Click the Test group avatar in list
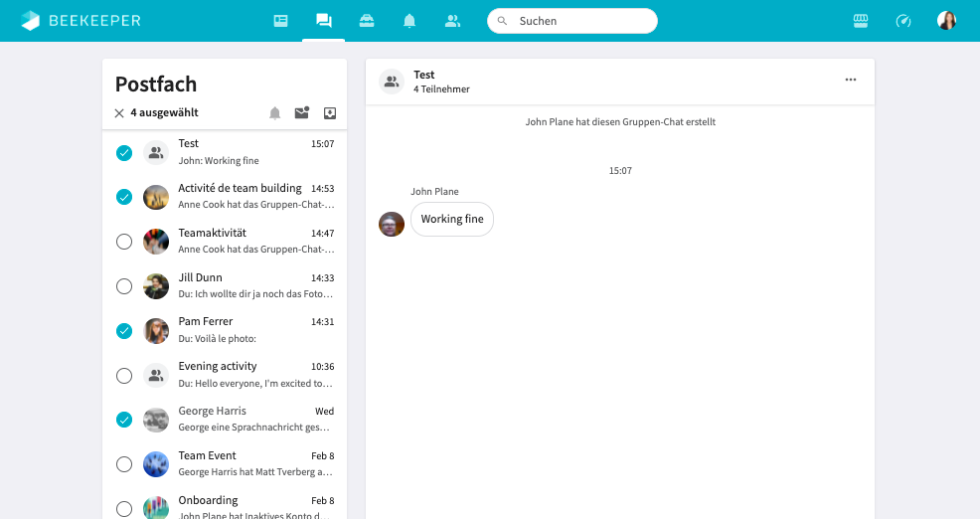This screenshot has width=980, height=519. 156,152
